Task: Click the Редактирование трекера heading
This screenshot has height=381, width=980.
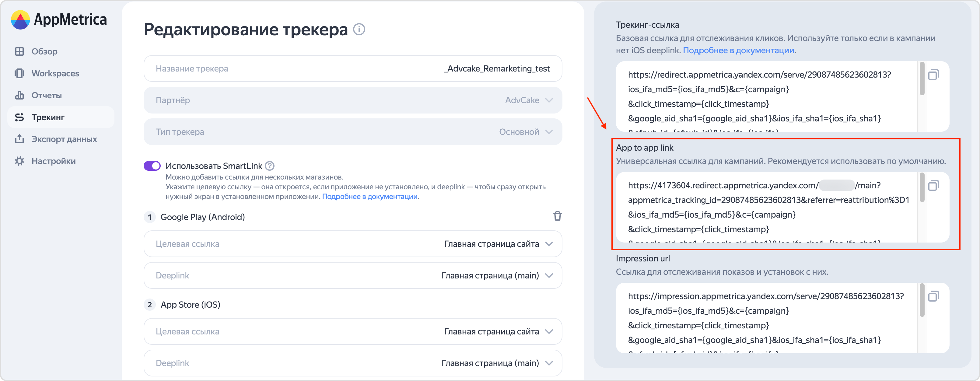Action: coord(246,29)
